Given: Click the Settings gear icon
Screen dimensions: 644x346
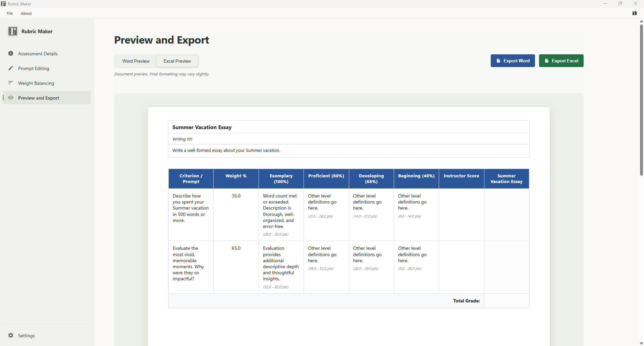Looking at the screenshot, I should click(x=11, y=335).
